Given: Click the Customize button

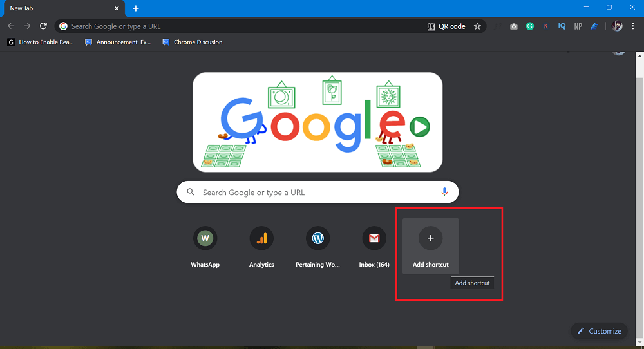Looking at the screenshot, I should 599,331.
